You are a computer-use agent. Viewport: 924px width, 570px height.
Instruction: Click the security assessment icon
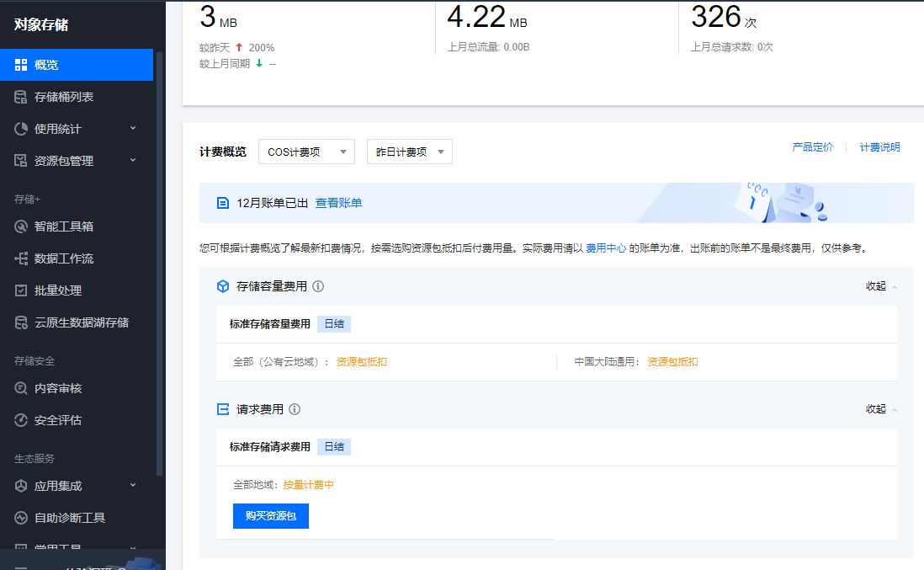point(21,420)
